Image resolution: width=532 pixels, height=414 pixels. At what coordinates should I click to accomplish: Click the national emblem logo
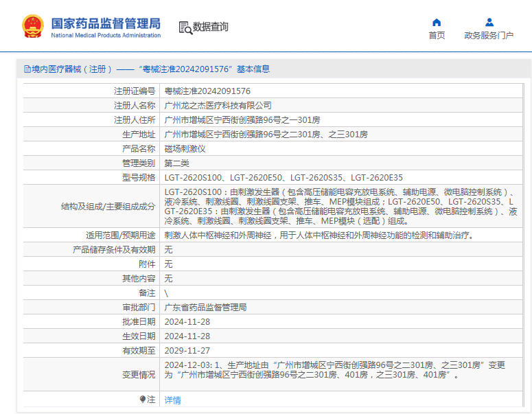tap(33, 26)
